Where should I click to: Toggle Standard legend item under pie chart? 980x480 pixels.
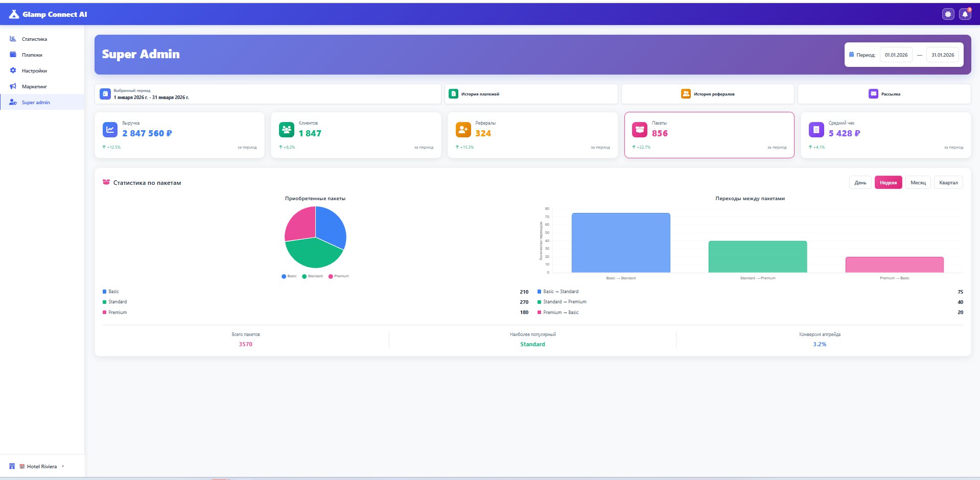[x=312, y=276]
